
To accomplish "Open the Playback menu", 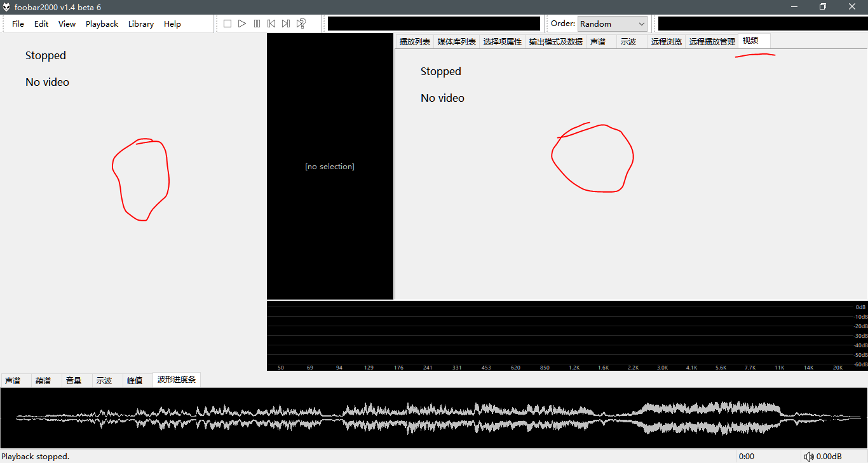I will pos(102,24).
